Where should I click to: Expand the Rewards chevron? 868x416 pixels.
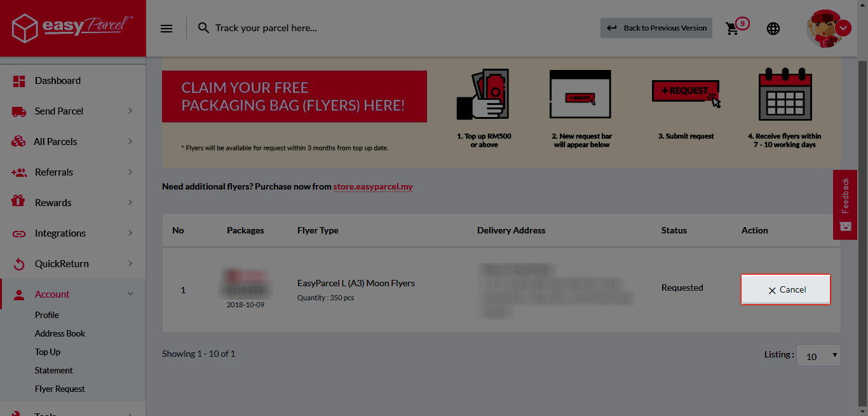(x=130, y=202)
